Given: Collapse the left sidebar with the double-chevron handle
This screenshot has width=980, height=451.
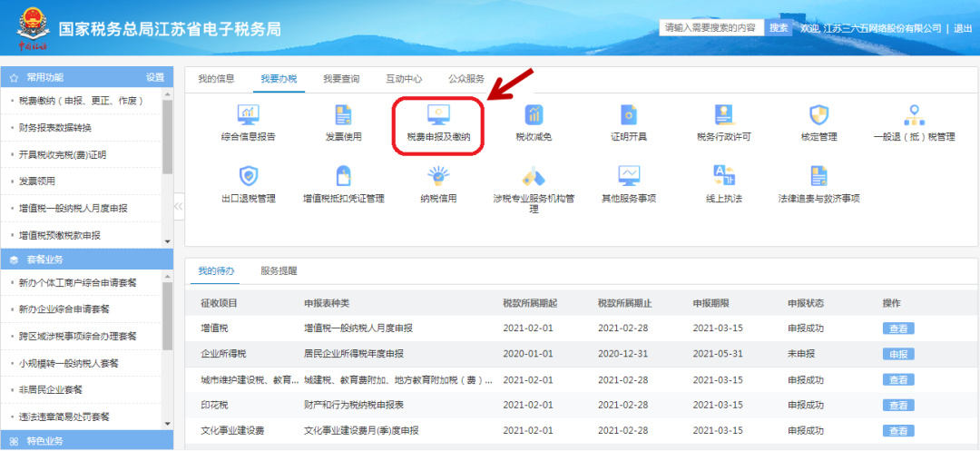Looking at the screenshot, I should click(x=179, y=207).
